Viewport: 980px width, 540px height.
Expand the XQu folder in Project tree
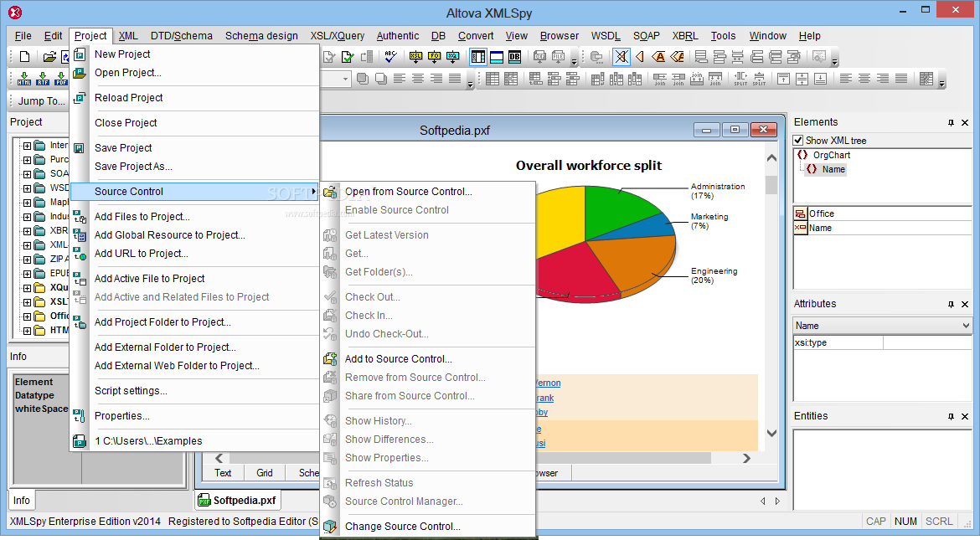[x=27, y=288]
